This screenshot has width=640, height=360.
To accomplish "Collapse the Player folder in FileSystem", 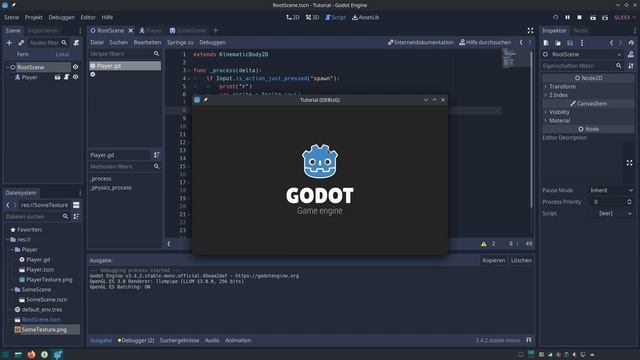I will coord(12,249).
